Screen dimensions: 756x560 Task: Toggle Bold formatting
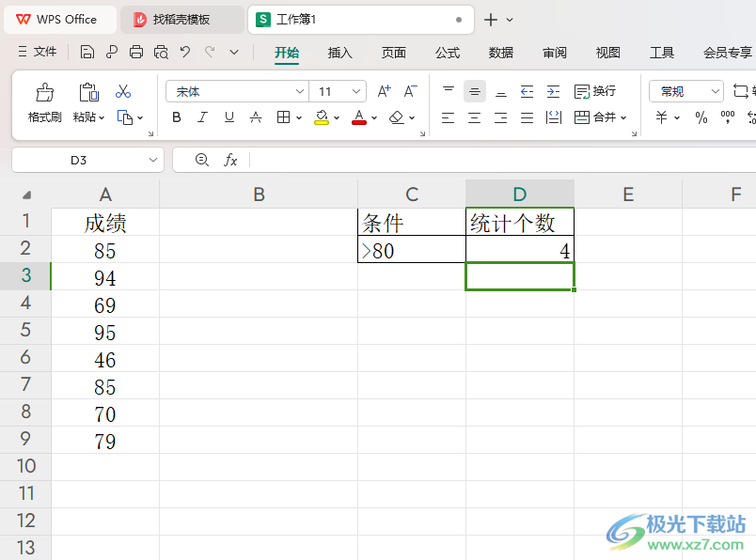pos(177,117)
